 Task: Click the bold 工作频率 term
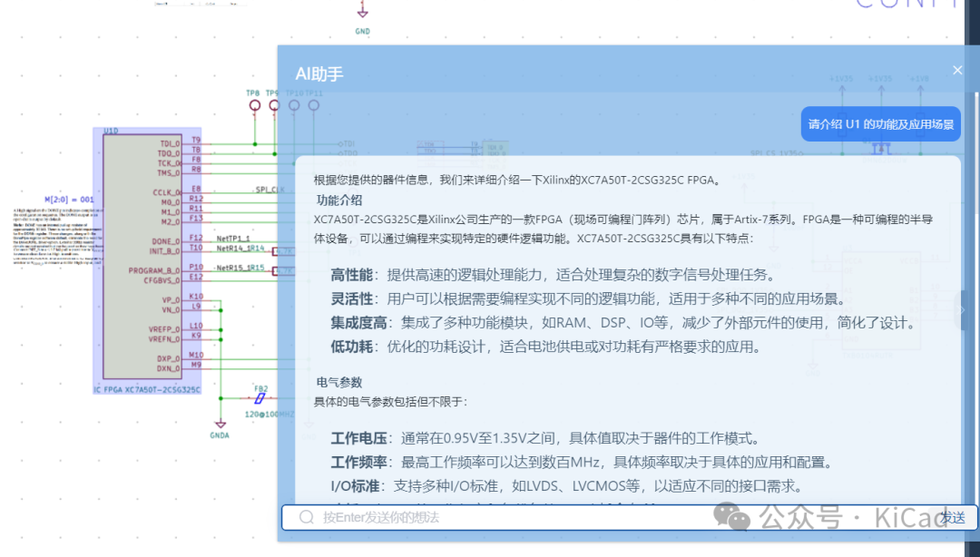point(358,462)
